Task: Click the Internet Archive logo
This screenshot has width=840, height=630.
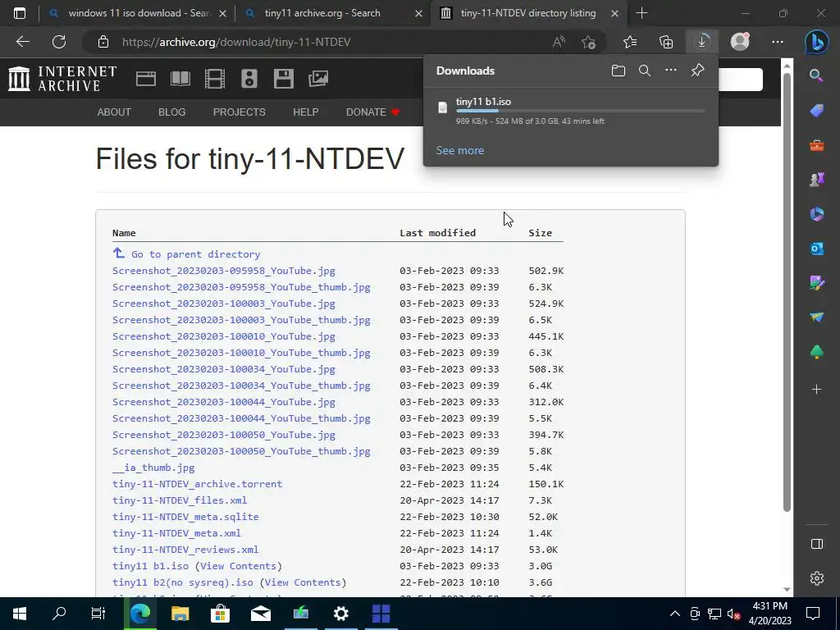Action: [x=62, y=79]
